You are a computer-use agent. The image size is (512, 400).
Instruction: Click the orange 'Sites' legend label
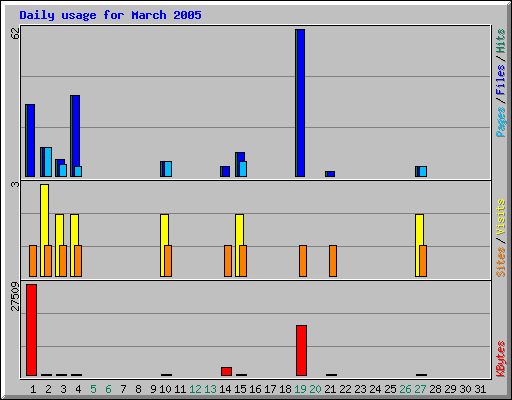500,262
